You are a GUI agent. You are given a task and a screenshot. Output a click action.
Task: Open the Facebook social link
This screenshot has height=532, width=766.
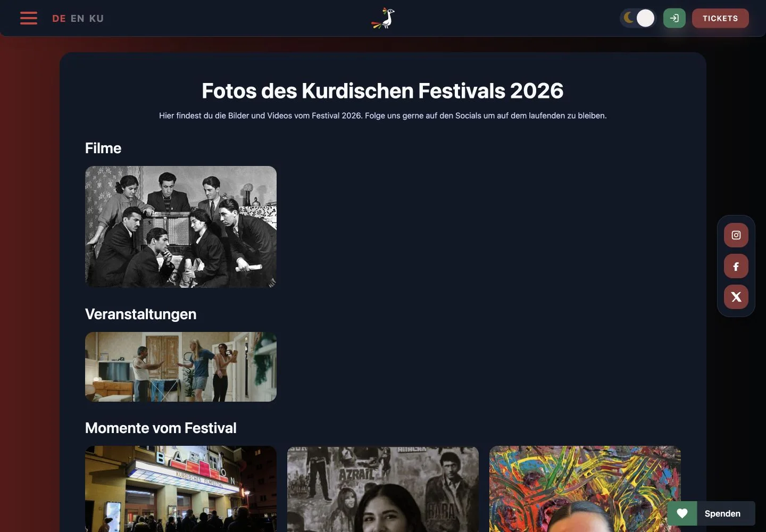736,266
